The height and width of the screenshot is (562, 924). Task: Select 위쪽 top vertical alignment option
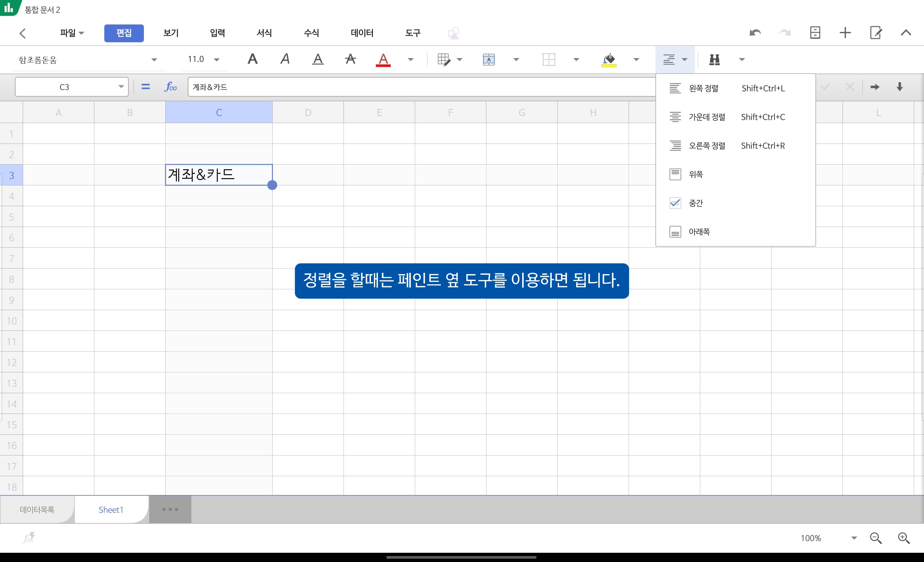click(x=696, y=174)
